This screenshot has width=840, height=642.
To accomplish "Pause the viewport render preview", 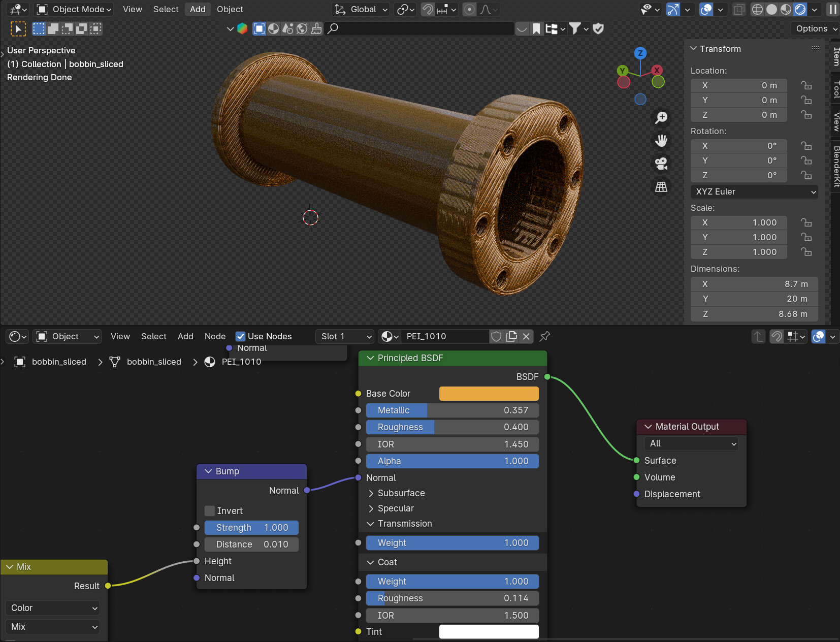I will [x=833, y=9].
